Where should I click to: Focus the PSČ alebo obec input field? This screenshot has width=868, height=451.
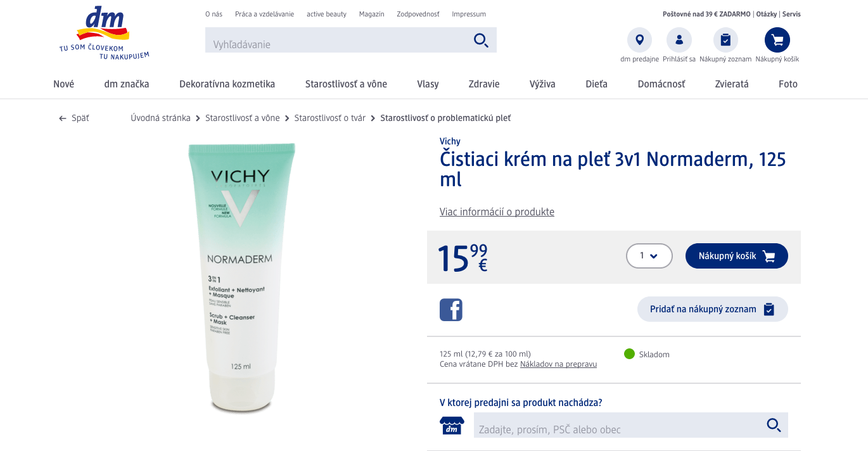click(618, 425)
